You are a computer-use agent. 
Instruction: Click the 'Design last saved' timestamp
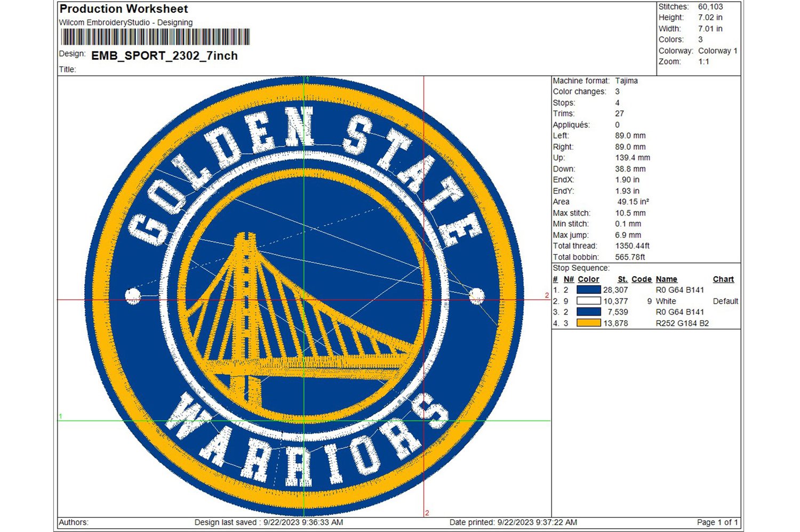(x=269, y=522)
